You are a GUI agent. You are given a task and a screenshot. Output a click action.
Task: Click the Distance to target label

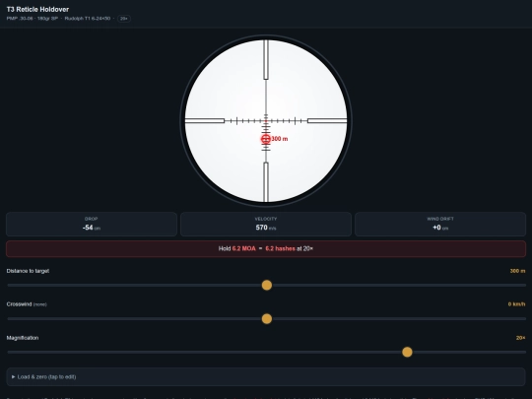(28, 271)
